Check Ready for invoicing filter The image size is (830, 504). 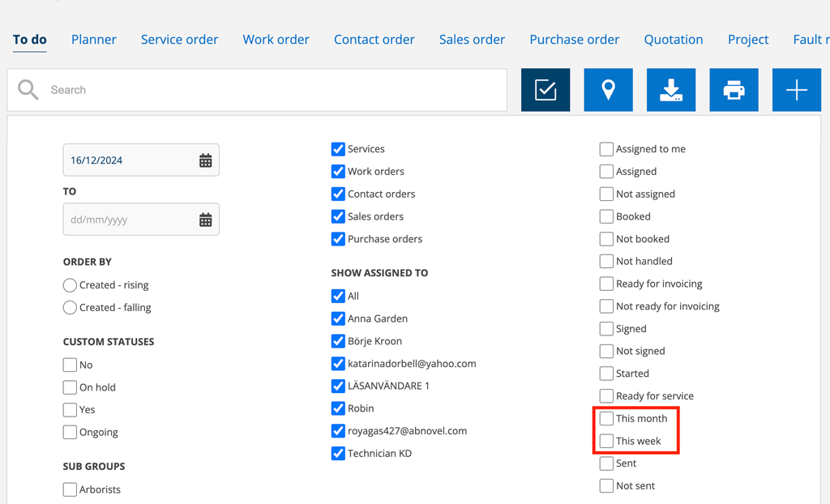606,284
